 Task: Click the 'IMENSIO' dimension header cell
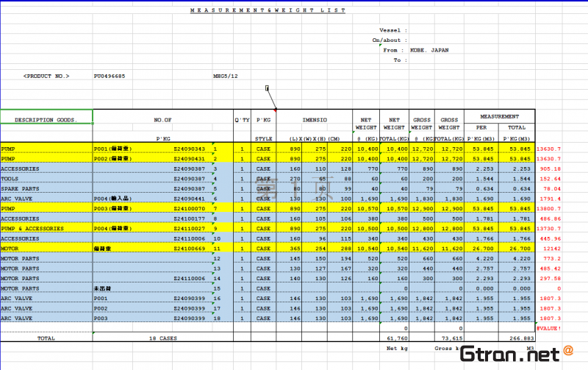coord(315,120)
